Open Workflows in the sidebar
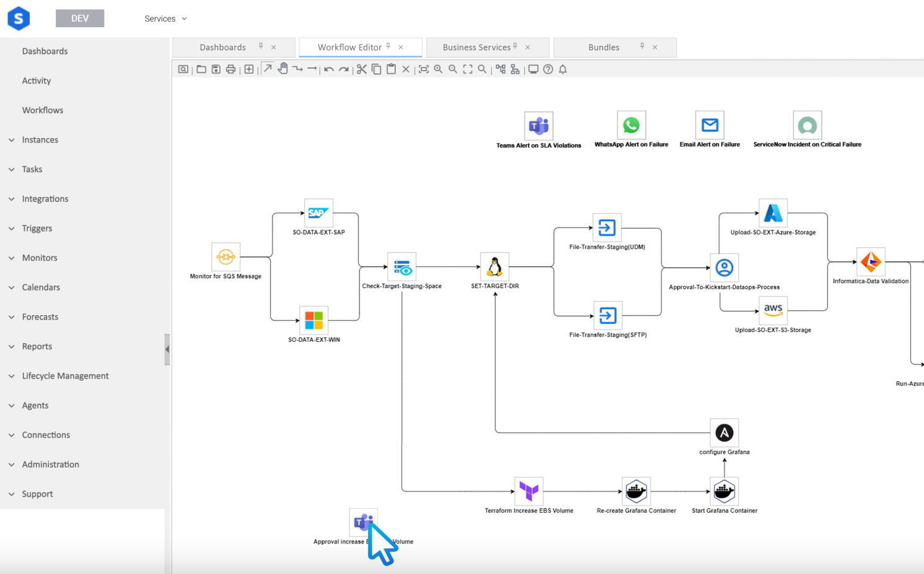This screenshot has height=574, width=924. (43, 110)
